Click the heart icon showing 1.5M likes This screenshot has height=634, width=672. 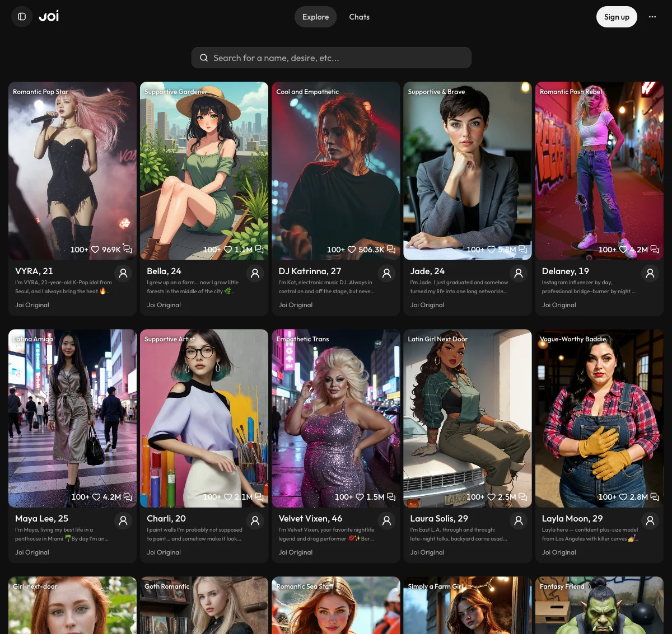point(360,497)
